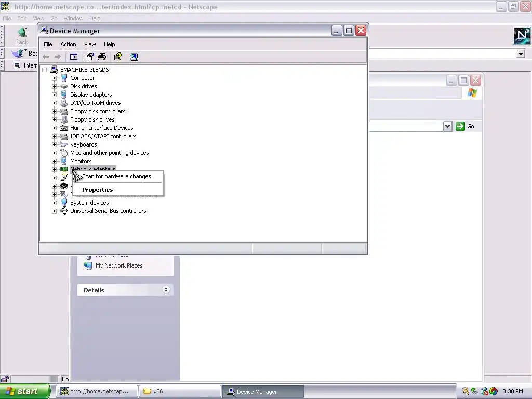This screenshot has width=532, height=399.
Task: Click the Mice and other pointing devices icon
Action: tap(64, 153)
